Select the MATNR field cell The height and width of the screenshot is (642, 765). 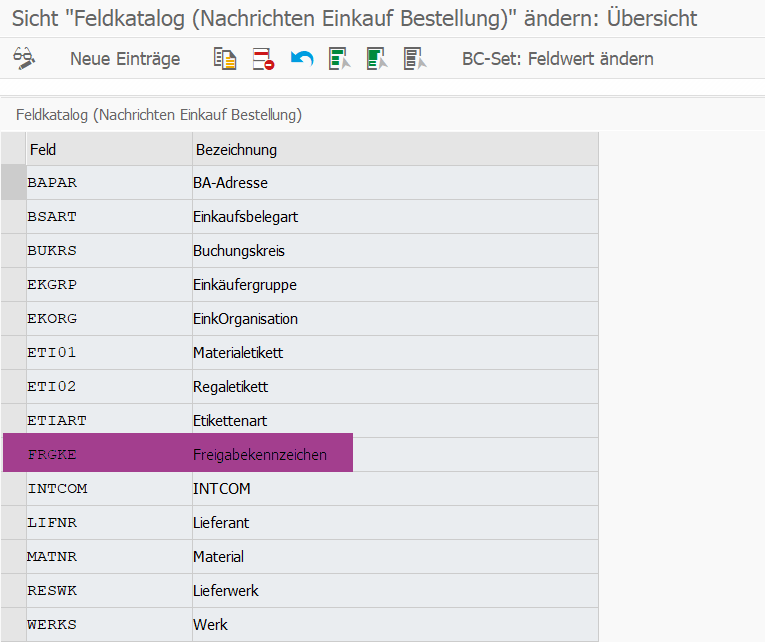coord(109,557)
